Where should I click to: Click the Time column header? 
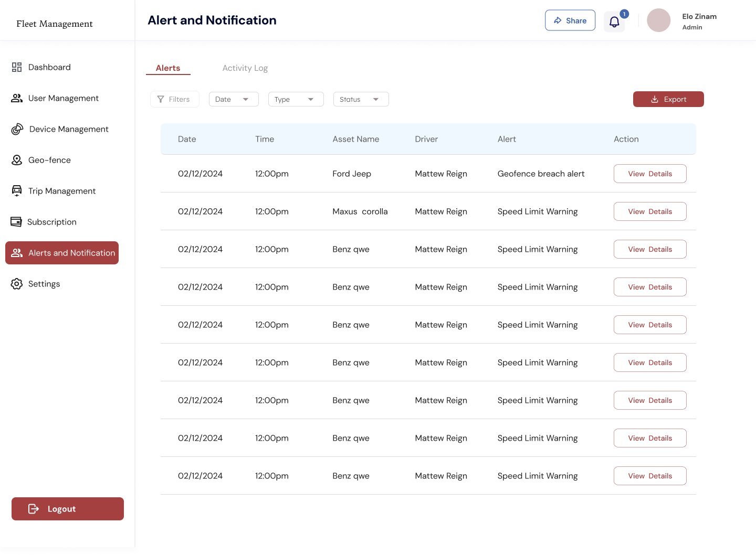pos(265,139)
